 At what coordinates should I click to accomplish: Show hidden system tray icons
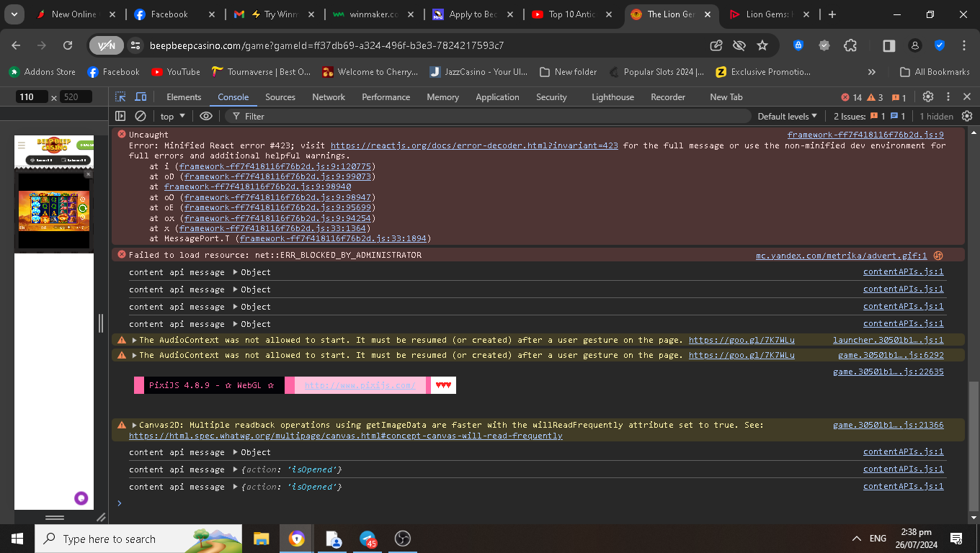(x=857, y=539)
